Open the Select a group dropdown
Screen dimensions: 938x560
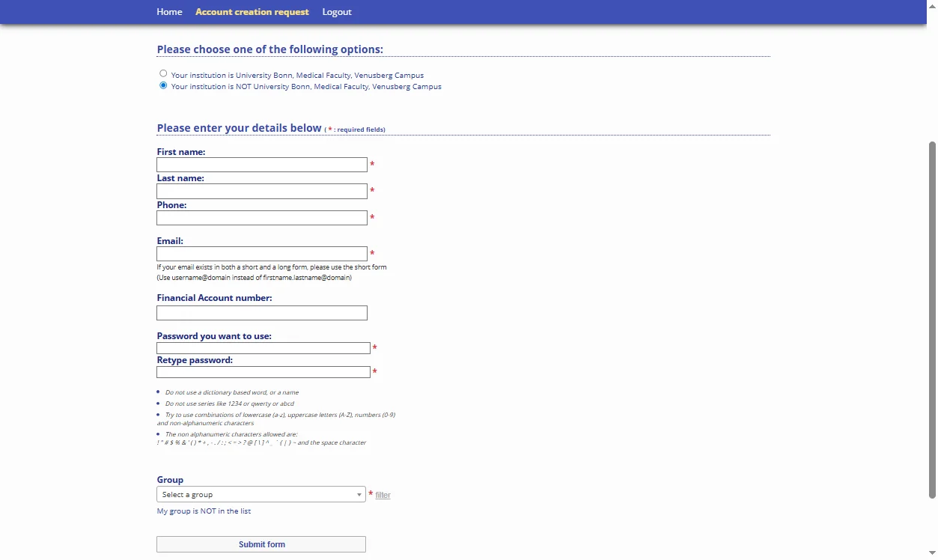255,495
